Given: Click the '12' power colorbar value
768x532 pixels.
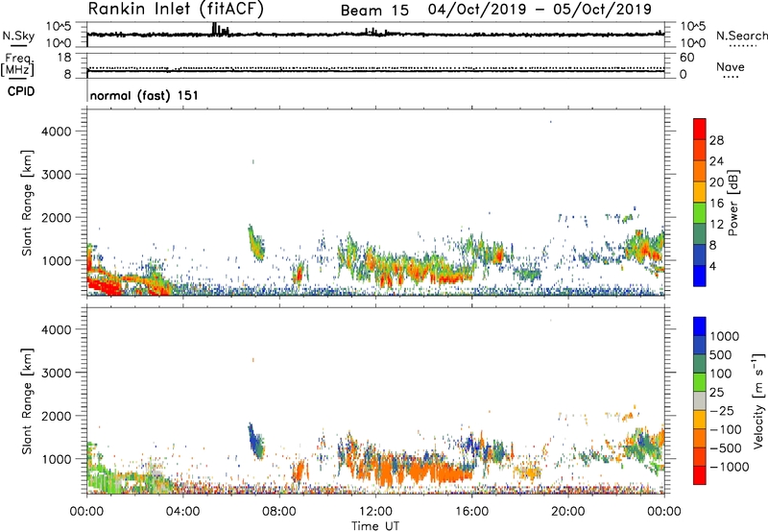Looking at the screenshot, I should 716,225.
